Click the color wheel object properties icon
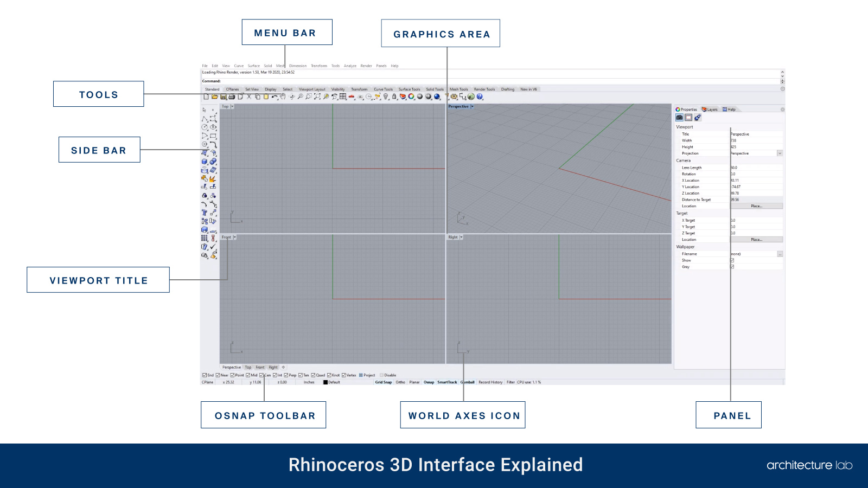Viewport: 868px width, 488px height. (x=411, y=97)
